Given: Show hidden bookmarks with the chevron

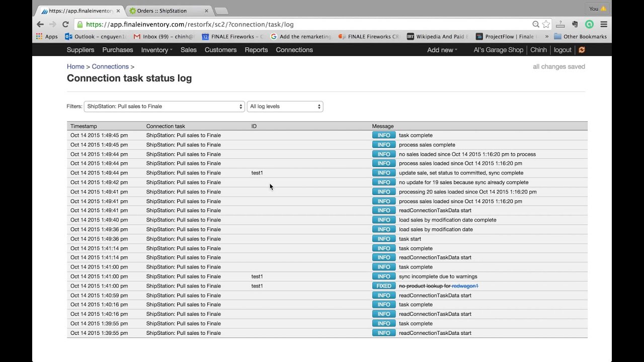Looking at the screenshot, I should point(547,37).
